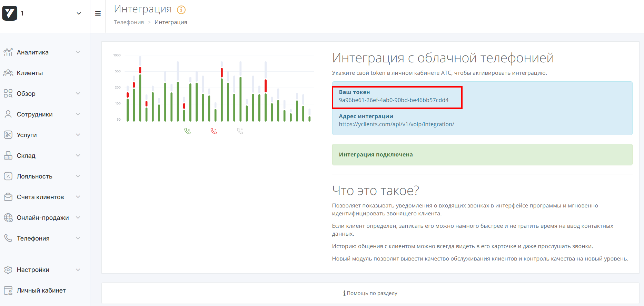
Task: Open Помощь по разделу help link
Action: pos(370,293)
